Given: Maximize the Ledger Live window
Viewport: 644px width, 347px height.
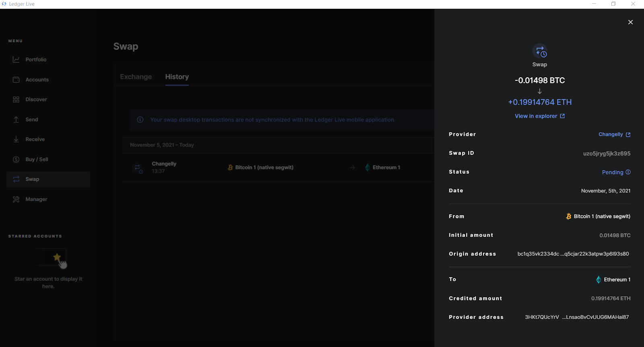Looking at the screenshot, I should tap(613, 4).
